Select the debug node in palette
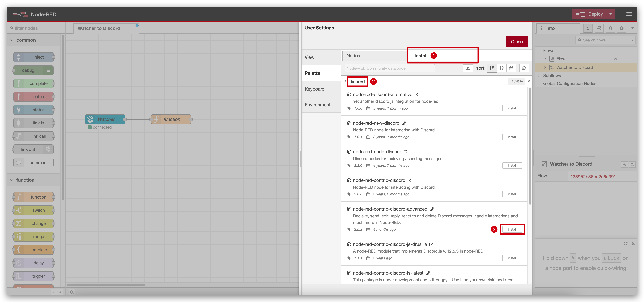The width and height of the screenshot is (644, 302). pyautogui.click(x=33, y=70)
